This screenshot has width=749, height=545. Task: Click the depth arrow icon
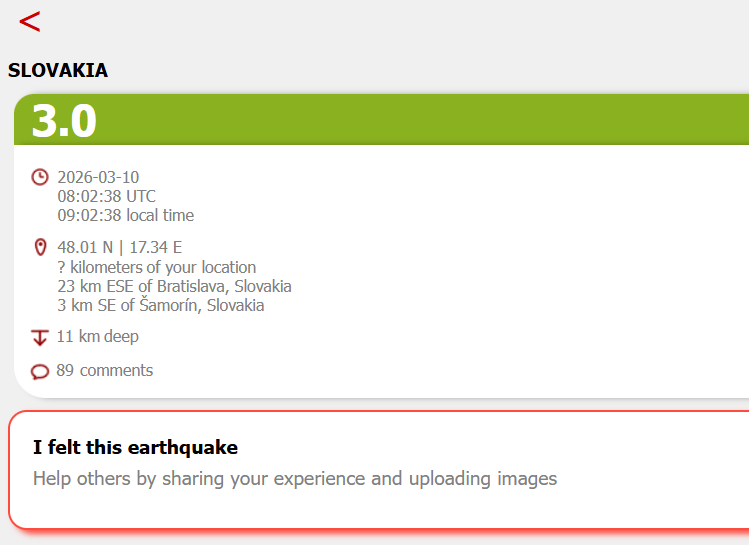(x=40, y=337)
